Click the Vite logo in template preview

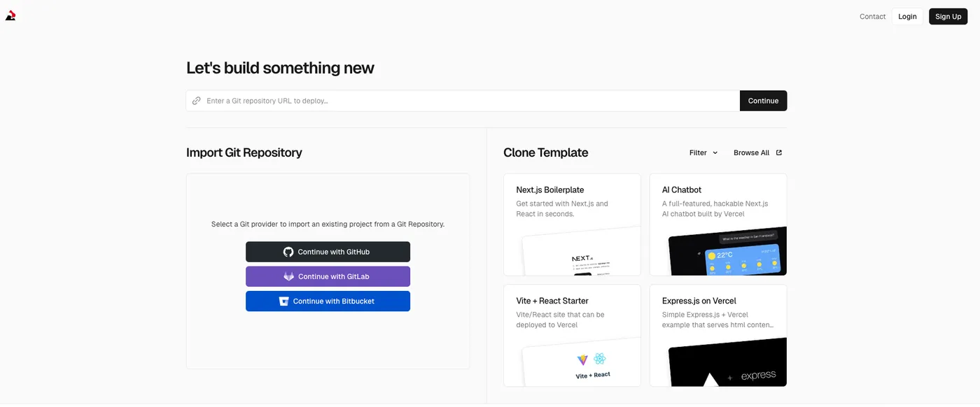582,359
